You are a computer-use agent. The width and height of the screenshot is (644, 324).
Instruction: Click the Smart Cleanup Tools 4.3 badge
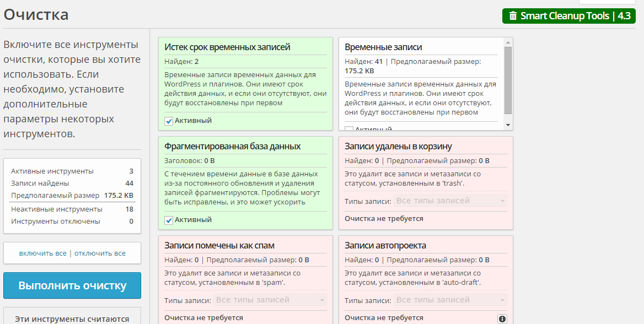point(568,16)
